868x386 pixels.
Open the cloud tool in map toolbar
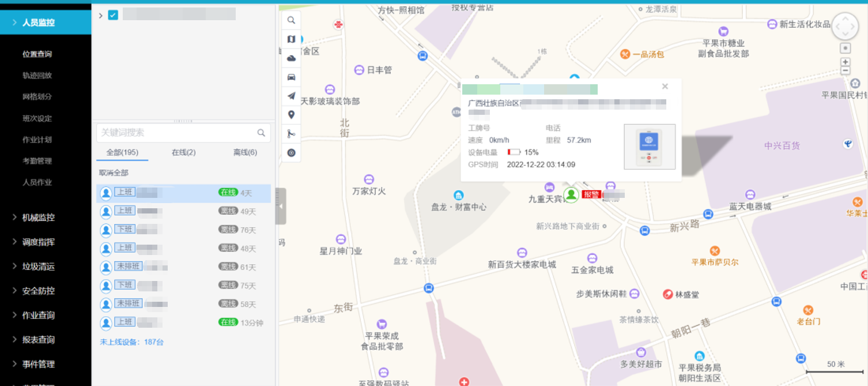pyautogui.click(x=291, y=58)
